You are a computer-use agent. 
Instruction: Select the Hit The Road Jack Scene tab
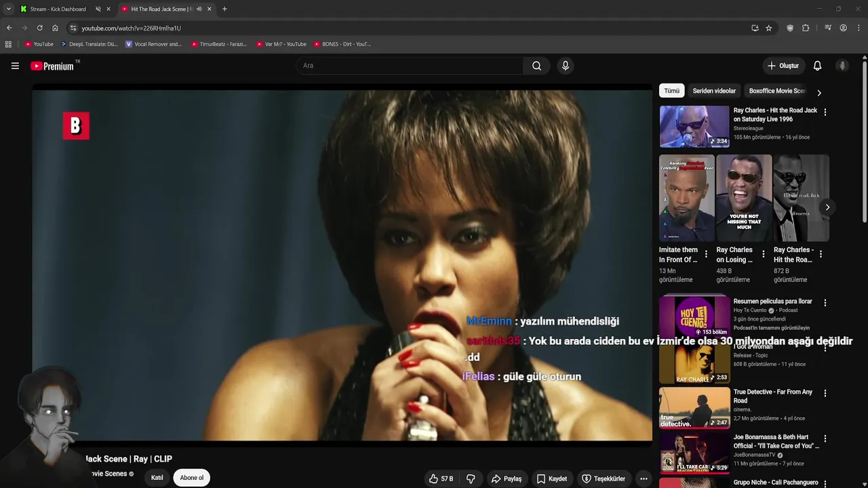tap(161, 9)
